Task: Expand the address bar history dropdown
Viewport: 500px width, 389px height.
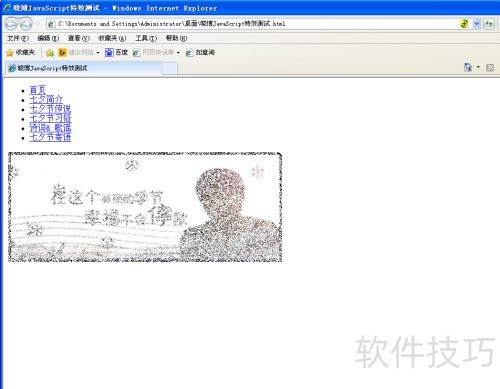Action: [x=477, y=24]
